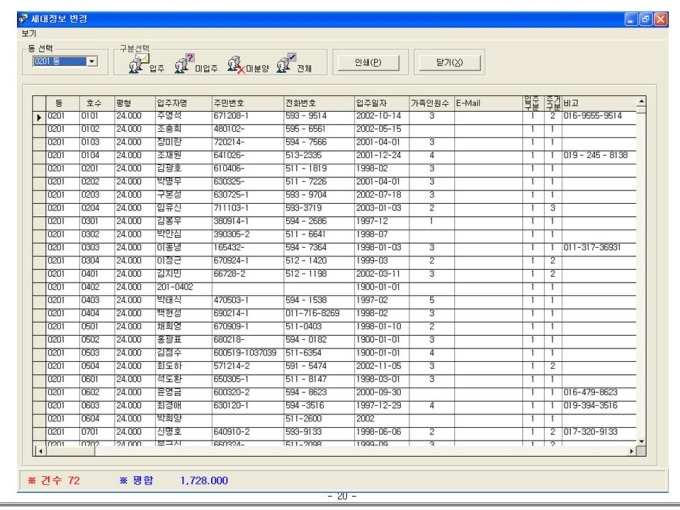The width and height of the screenshot is (680, 510).
Task: Click the 호수 column header
Action: 97,103
